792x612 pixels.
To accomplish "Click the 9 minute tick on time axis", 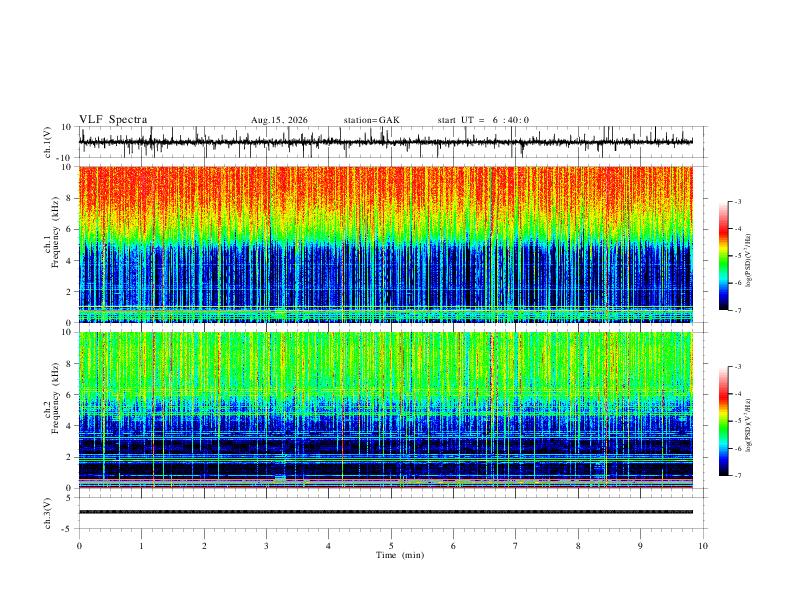I will coord(640,546).
